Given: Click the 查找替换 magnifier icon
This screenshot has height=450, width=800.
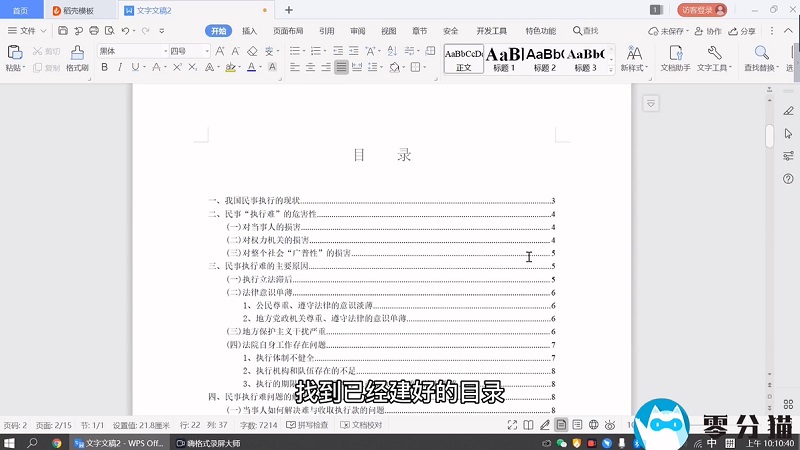Looking at the screenshot, I should click(x=762, y=52).
